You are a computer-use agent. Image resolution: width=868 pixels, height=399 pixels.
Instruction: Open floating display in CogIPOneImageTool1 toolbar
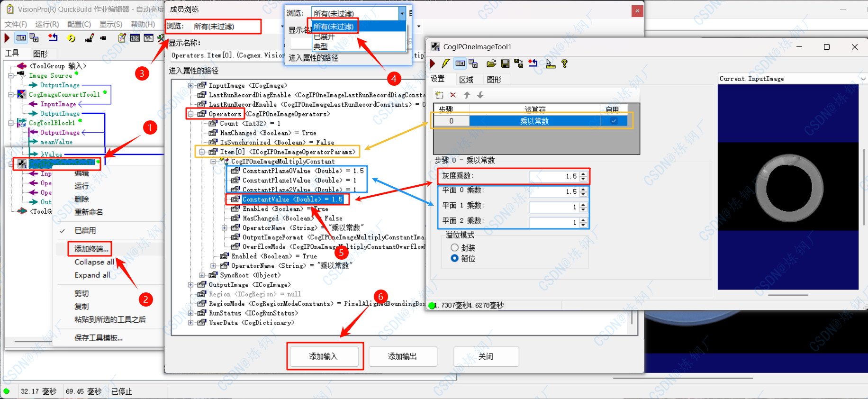click(x=473, y=63)
